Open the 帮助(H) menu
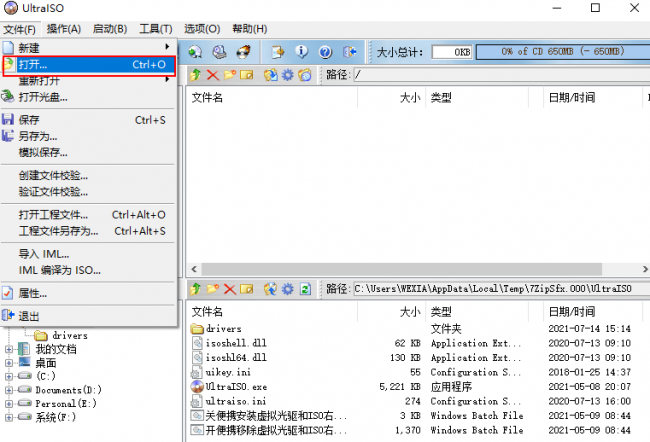The height and width of the screenshot is (442, 650). [250, 29]
